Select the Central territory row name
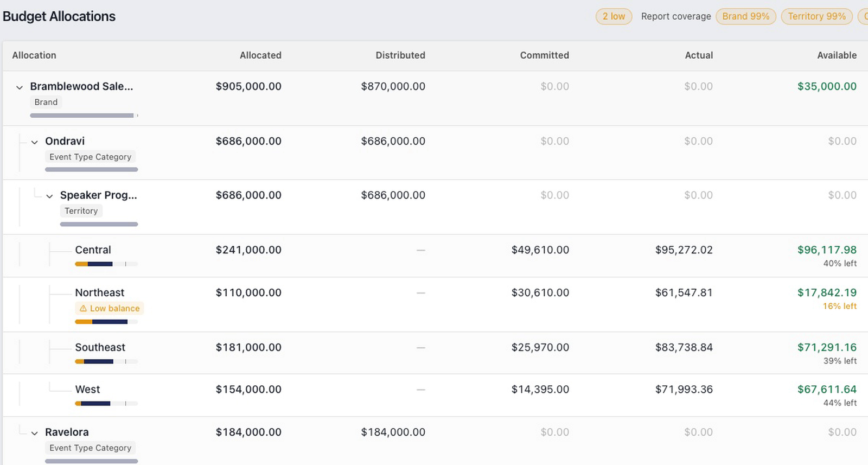 93,250
